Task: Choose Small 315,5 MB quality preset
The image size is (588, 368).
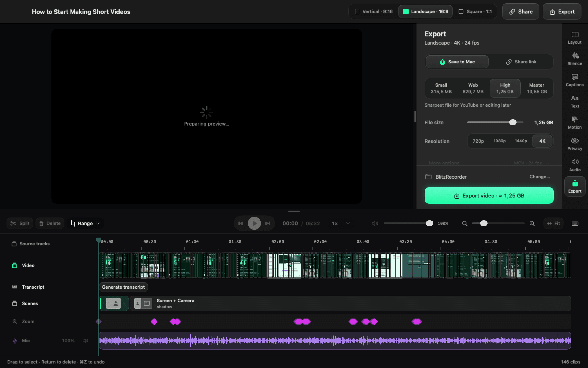Action: (x=441, y=88)
